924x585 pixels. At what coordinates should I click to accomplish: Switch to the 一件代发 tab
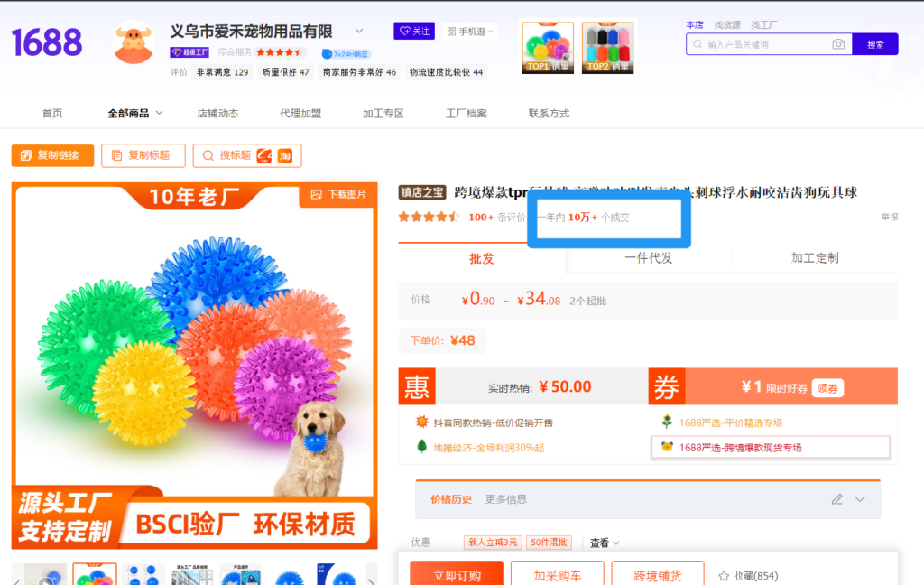tap(649, 257)
